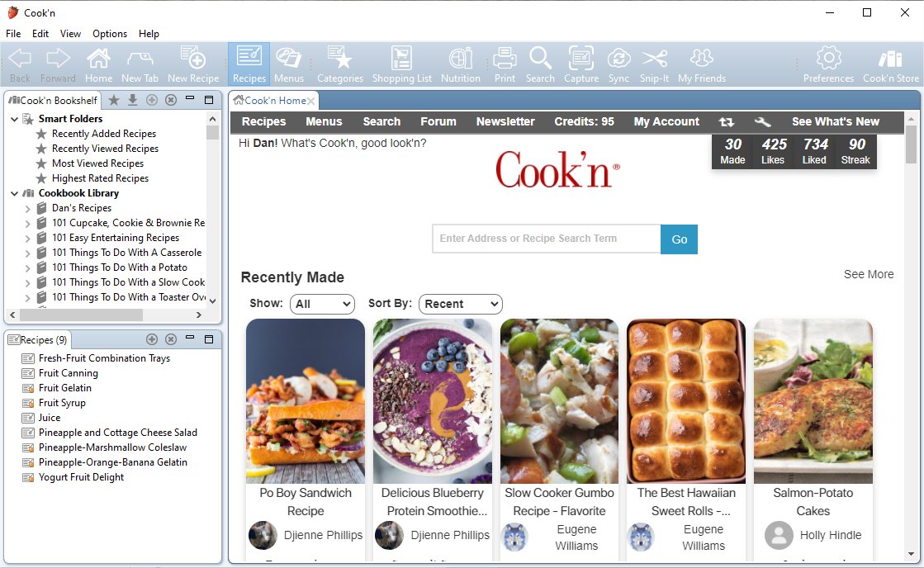Click the recipe search term field
Screen dimensions: 924x568
(x=546, y=239)
